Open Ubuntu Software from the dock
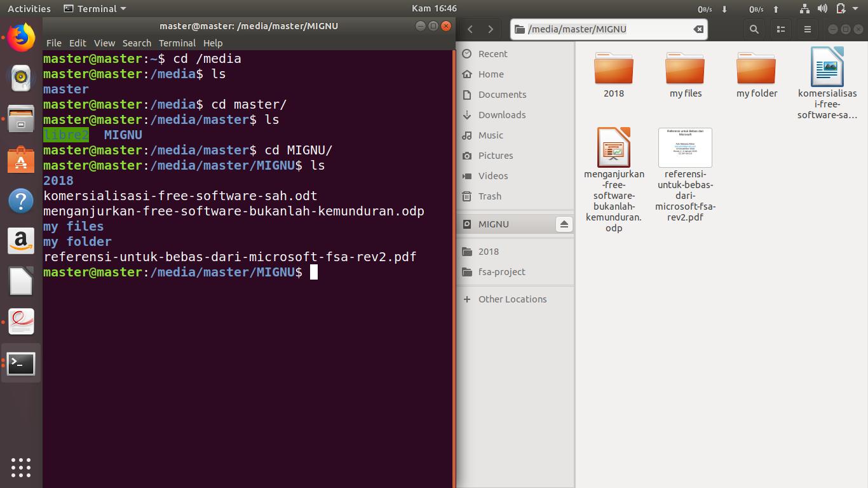 pos(21,160)
